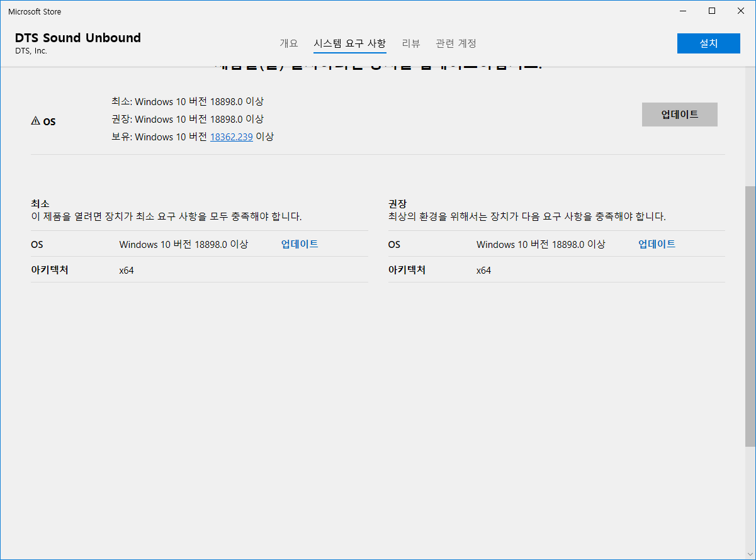This screenshot has height=560, width=756.
Task: Minimize the Microsoft Store window
Action: coord(683,11)
